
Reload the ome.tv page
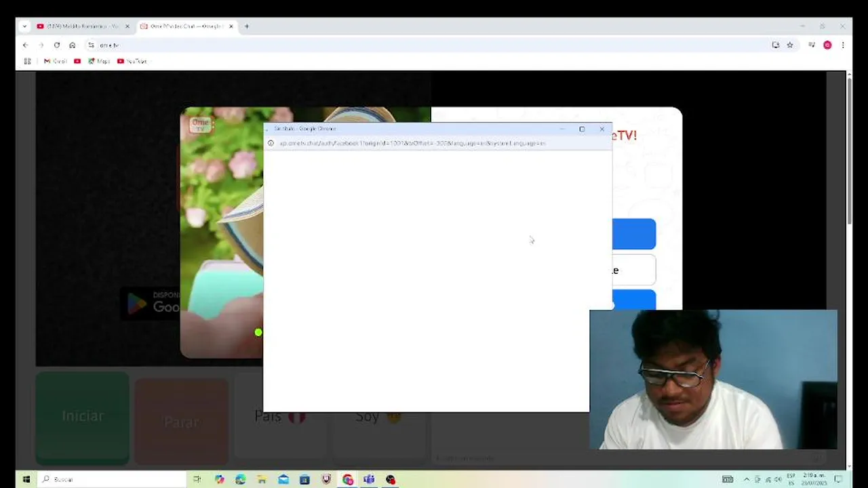click(57, 45)
